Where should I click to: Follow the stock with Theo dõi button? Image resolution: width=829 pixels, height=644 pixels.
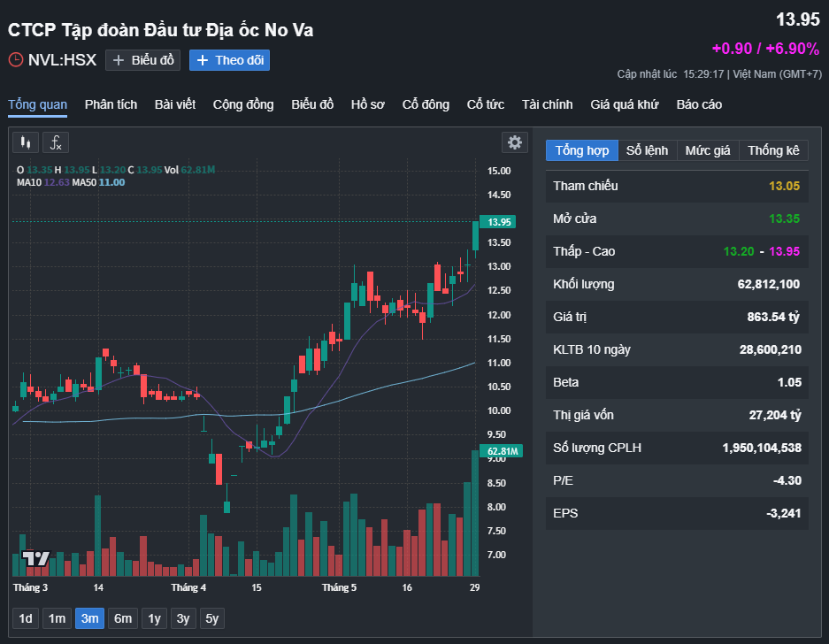229,60
